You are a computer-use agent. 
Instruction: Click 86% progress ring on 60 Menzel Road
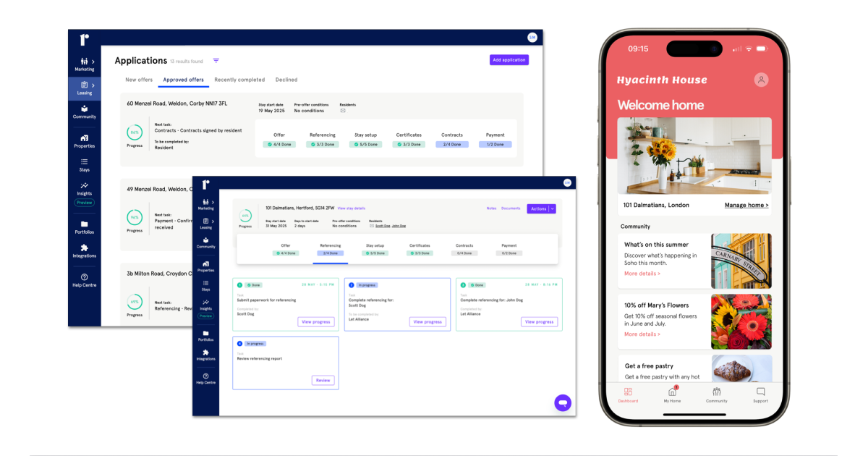135,132
